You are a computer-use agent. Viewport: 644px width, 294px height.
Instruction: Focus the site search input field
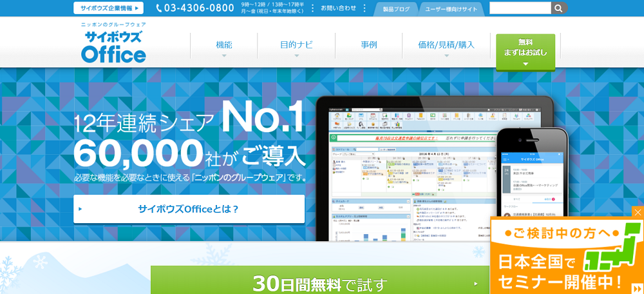(x=520, y=8)
